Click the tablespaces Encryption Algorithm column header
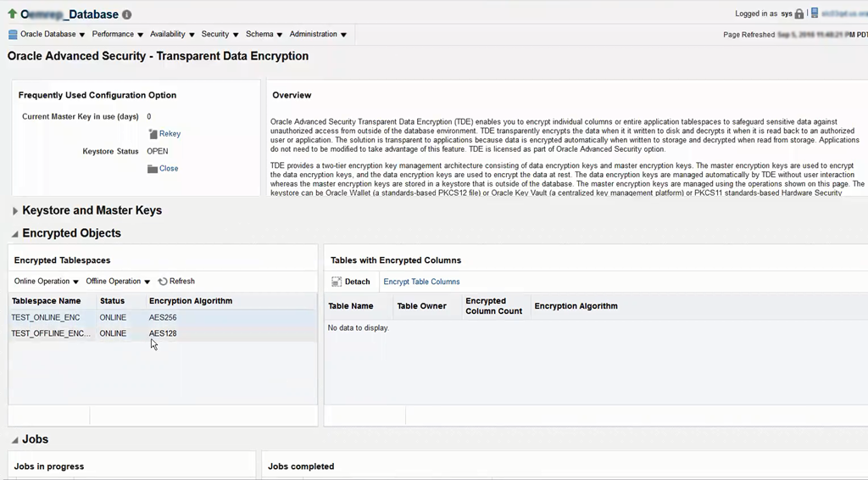Screen dimensions: 868x480 [x=191, y=300]
